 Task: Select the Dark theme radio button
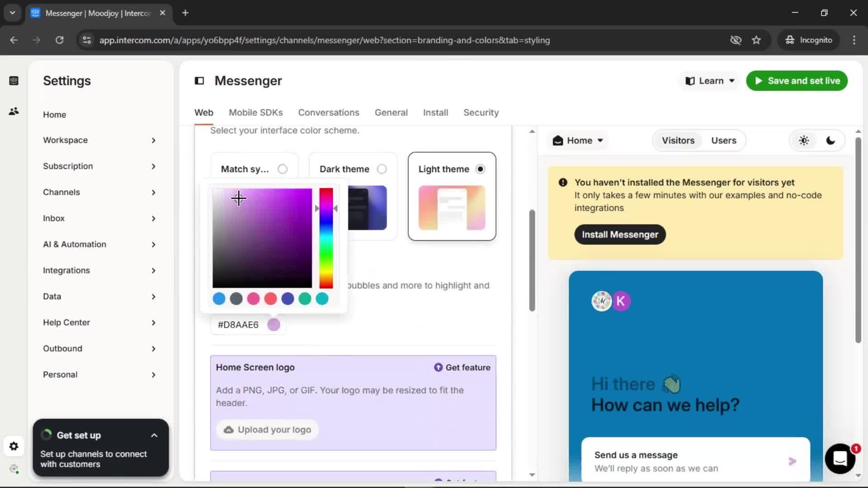(382, 169)
